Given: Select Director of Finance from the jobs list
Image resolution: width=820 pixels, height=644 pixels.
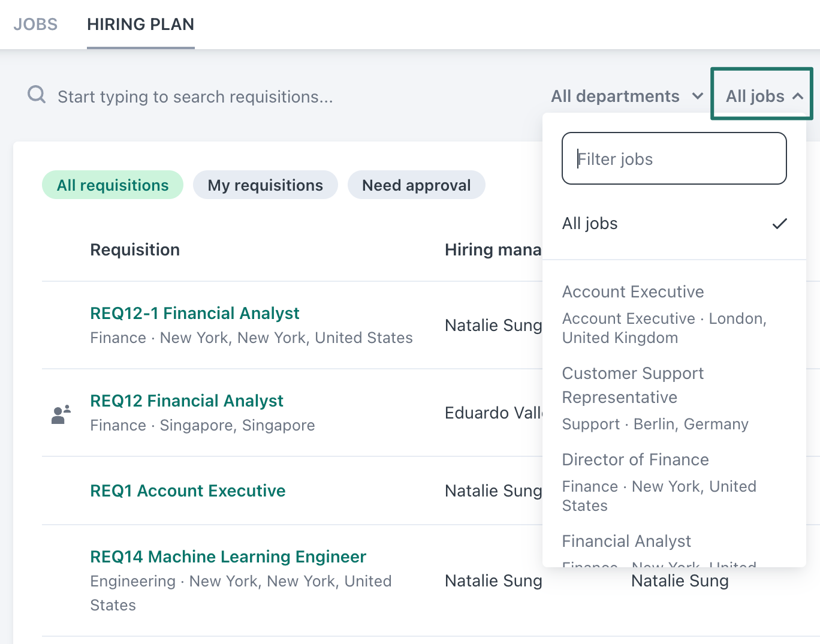Looking at the screenshot, I should click(635, 459).
